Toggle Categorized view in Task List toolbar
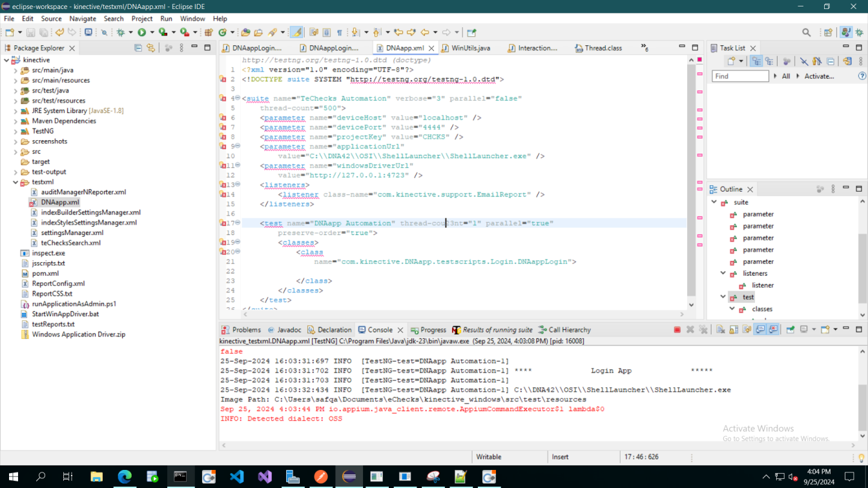 tap(756, 61)
